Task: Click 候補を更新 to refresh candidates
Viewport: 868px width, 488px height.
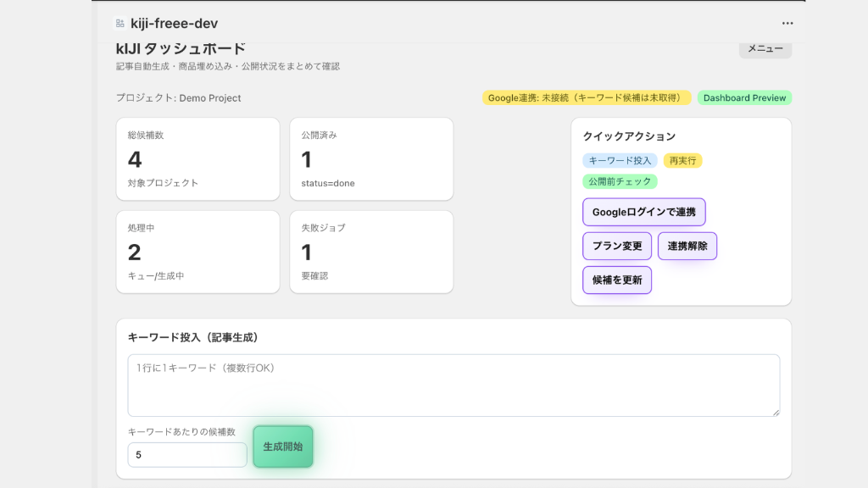Action: point(616,280)
